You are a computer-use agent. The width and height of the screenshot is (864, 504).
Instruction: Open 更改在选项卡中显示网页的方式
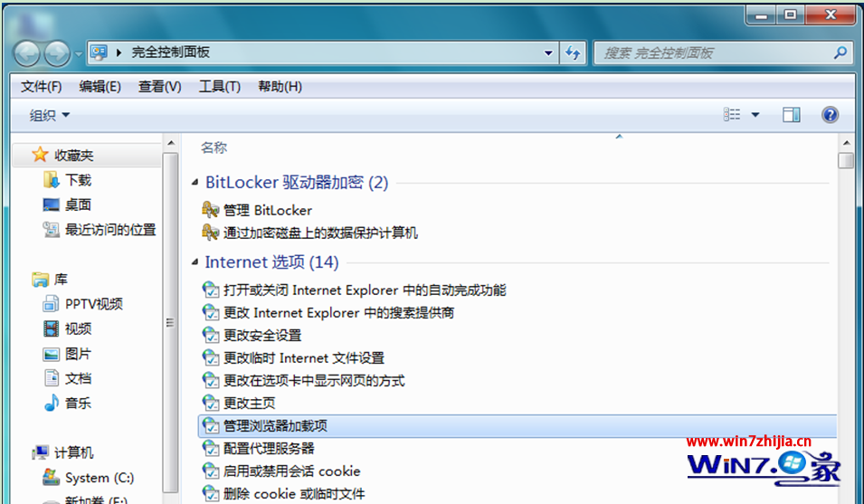click(314, 381)
